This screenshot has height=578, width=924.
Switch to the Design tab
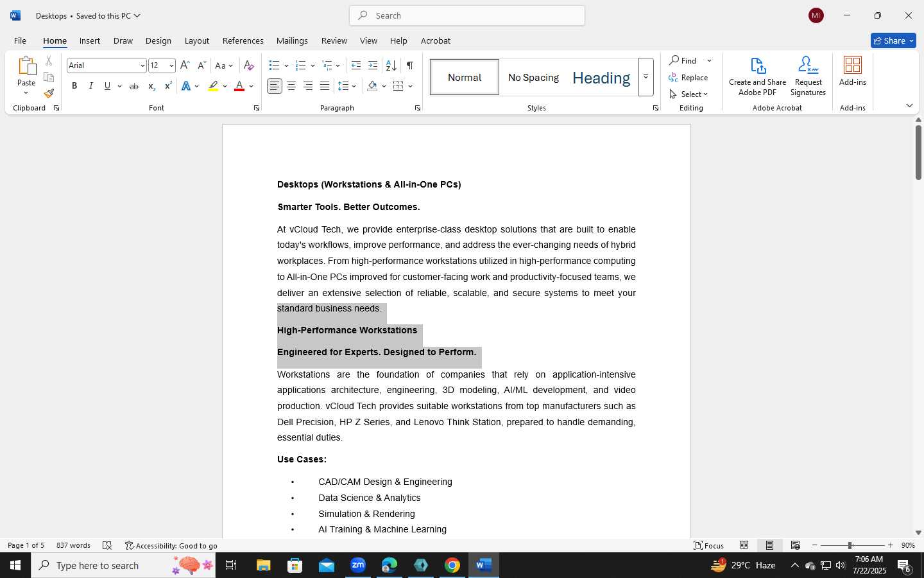158,40
